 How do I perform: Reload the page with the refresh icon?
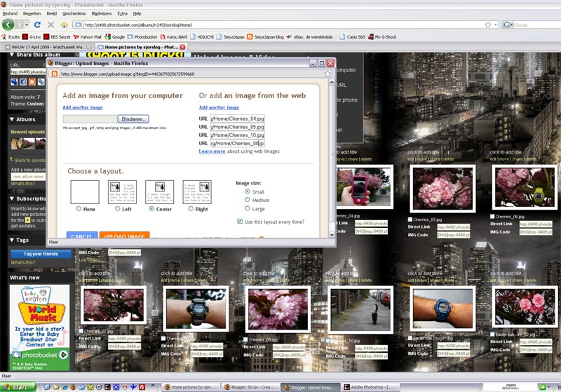click(x=37, y=25)
